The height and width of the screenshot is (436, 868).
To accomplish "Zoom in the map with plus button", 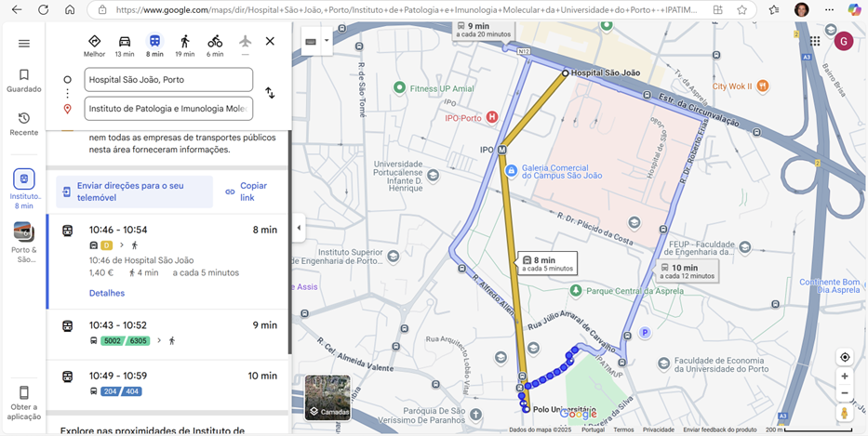I will coord(845,377).
